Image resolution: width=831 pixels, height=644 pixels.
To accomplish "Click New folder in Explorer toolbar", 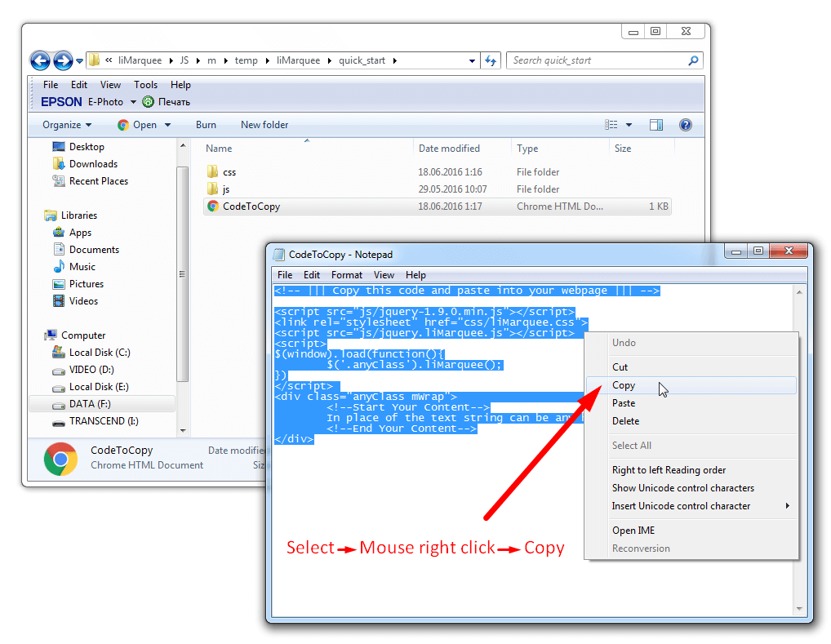I will 264,125.
